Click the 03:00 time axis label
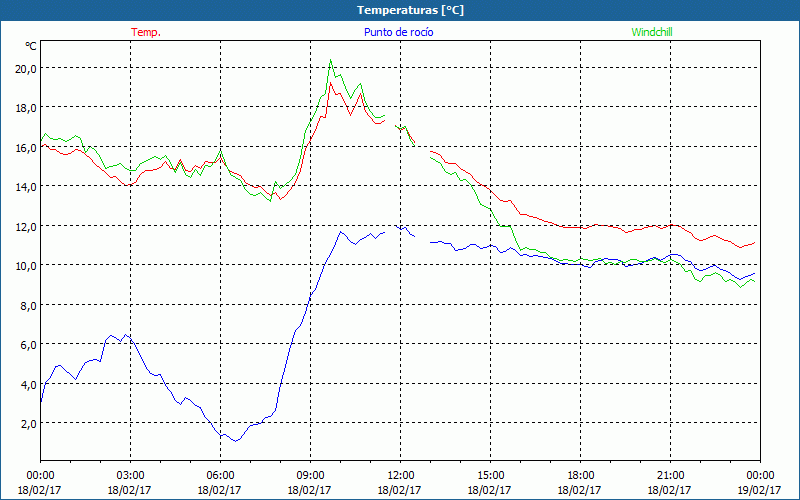The width and height of the screenshot is (800, 500). [130, 476]
